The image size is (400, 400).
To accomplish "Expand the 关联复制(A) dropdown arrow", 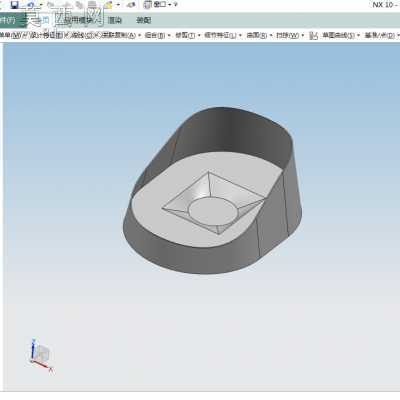I will pos(140,35).
